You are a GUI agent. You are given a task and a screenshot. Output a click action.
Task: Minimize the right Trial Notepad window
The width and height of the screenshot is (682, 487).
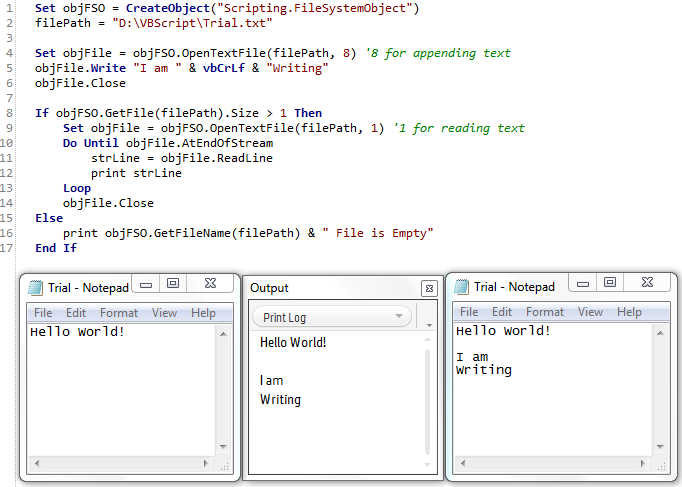583,284
